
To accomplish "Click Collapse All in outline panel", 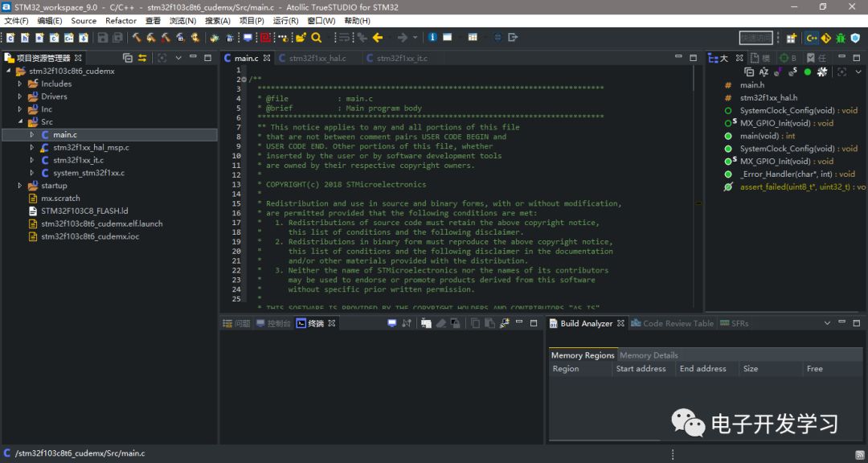I will [749, 72].
